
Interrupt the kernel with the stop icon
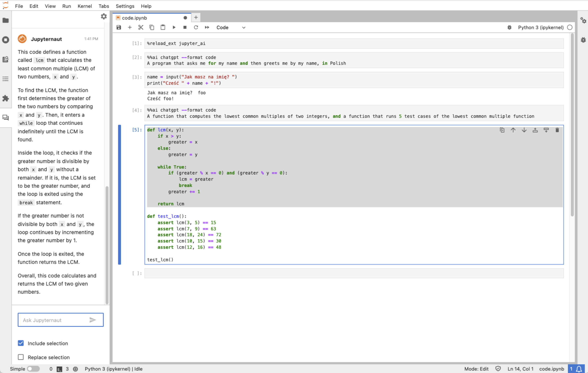click(185, 27)
